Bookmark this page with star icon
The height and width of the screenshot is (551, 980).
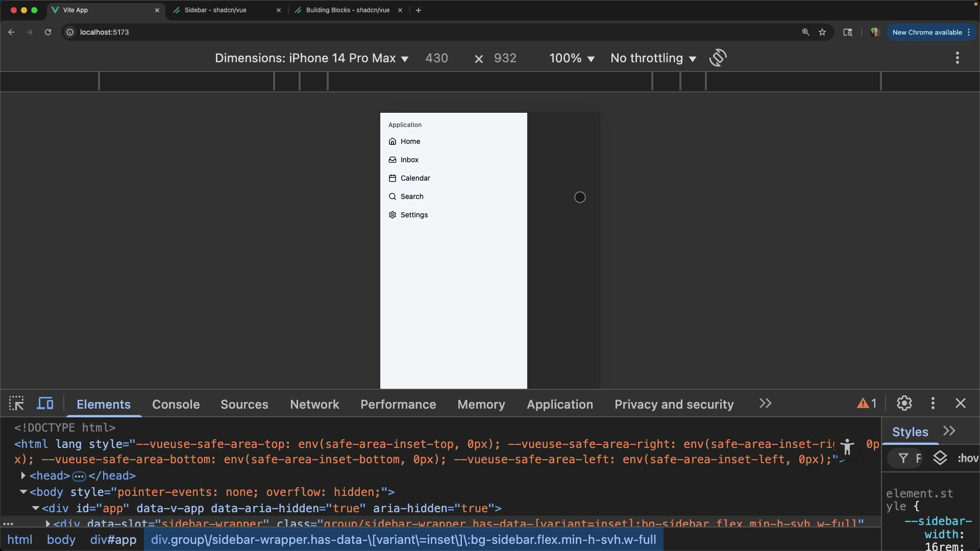click(822, 32)
